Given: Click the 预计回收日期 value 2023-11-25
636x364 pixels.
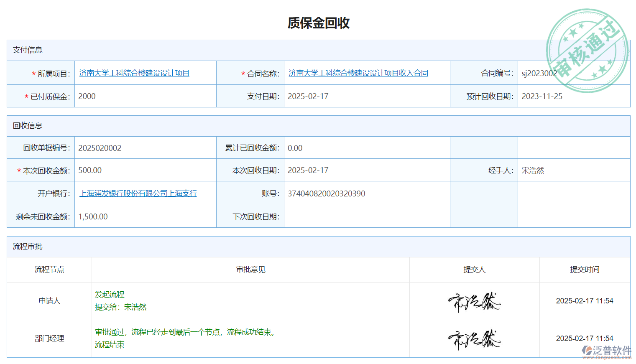Looking at the screenshot, I should point(541,97).
